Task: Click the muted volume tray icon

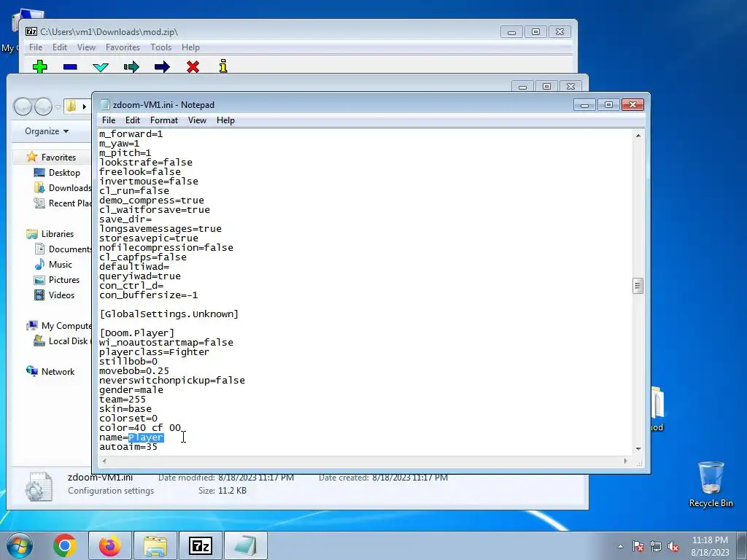Action: point(673,546)
